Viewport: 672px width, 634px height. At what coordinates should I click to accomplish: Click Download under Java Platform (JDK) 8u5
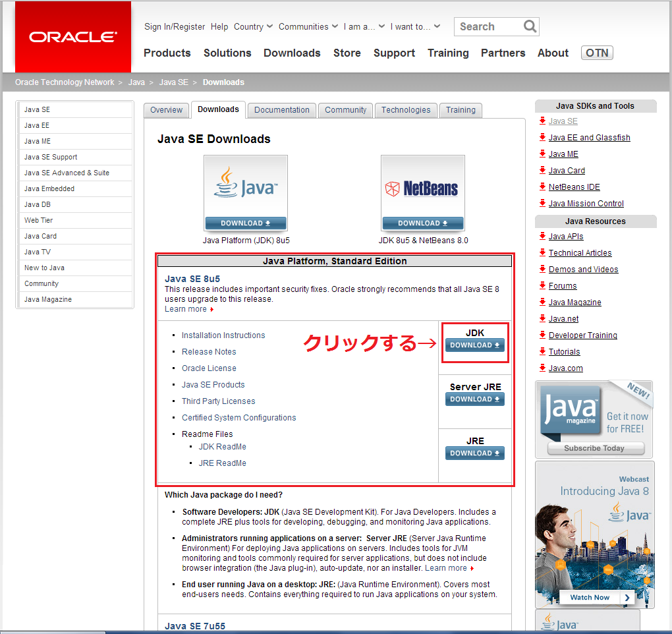click(246, 223)
